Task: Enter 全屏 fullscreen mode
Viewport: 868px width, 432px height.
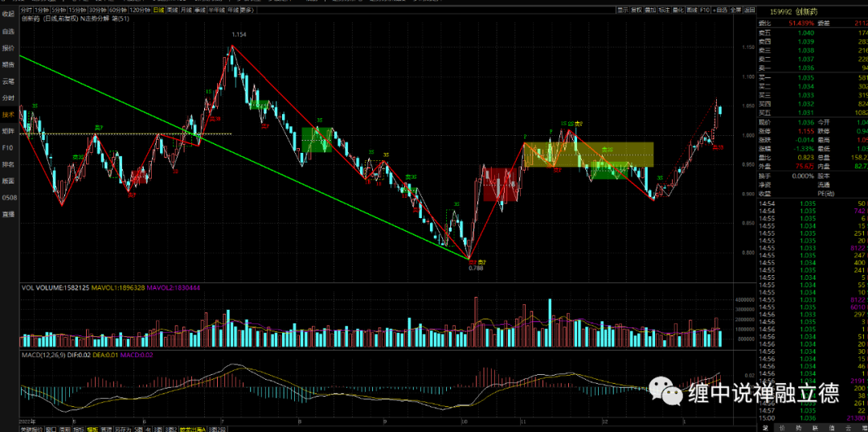Action: [x=735, y=10]
